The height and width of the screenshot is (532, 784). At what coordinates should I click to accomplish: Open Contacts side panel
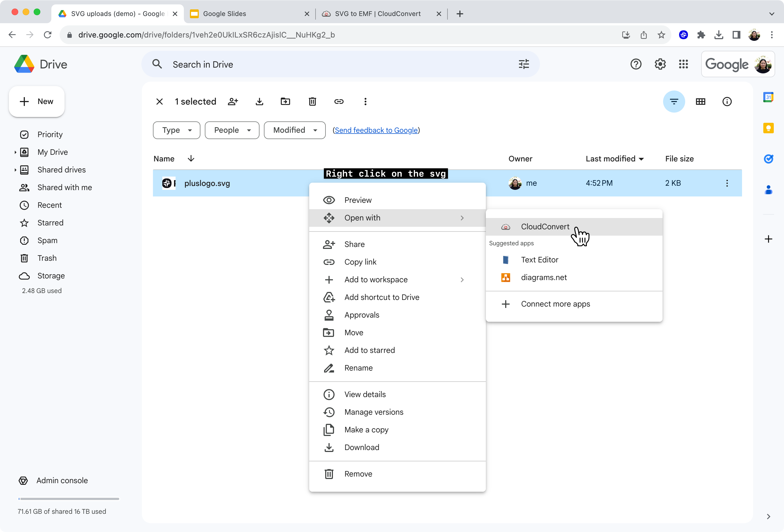click(x=768, y=190)
